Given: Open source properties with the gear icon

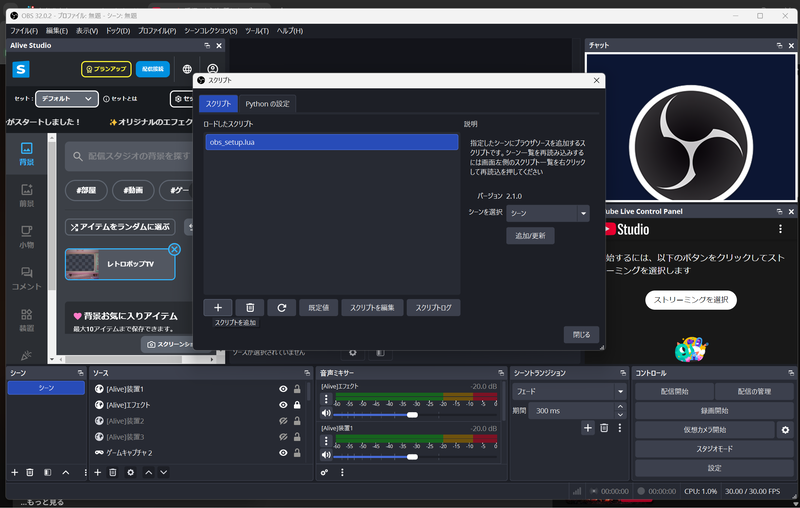Looking at the screenshot, I should pos(131,472).
